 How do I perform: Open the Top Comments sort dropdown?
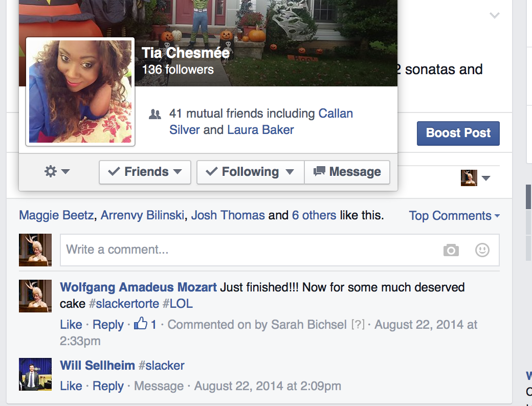[454, 216]
